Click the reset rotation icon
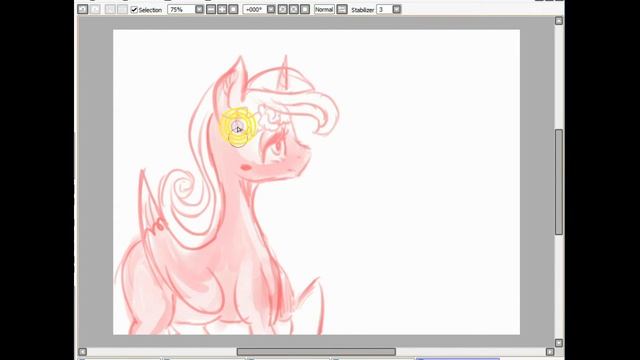Viewport: 640px width, 360px height. pos(305,9)
